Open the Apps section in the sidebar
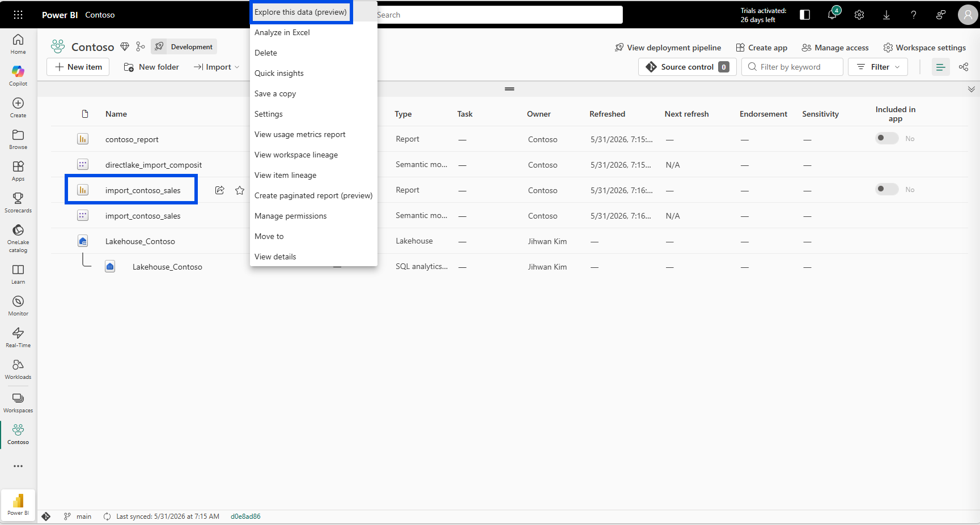980x525 pixels. click(18, 170)
